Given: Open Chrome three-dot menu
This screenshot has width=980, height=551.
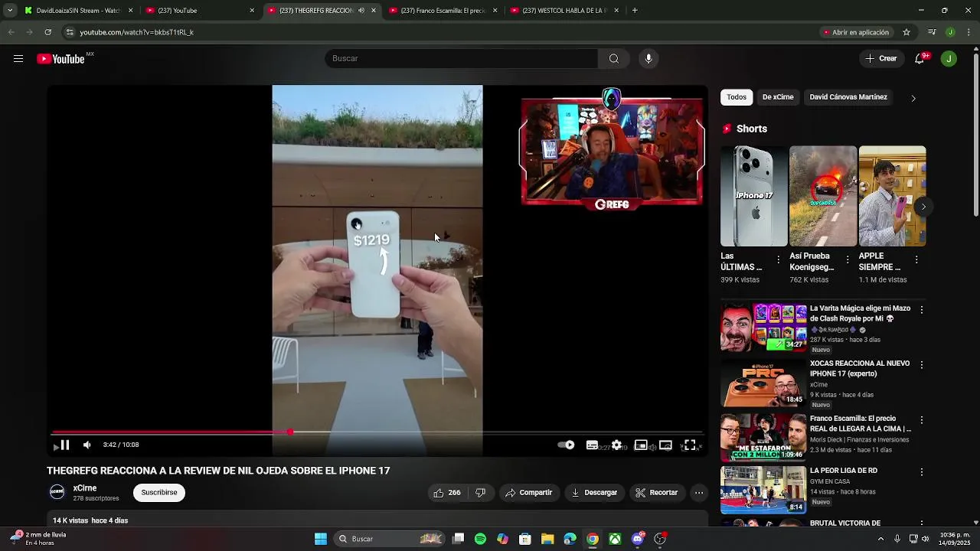Looking at the screenshot, I should point(969,32).
